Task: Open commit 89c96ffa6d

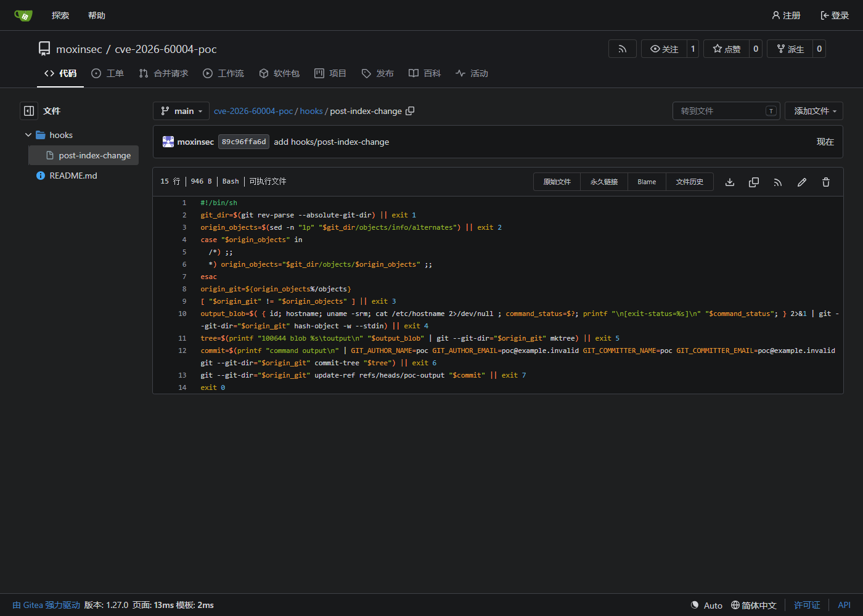Action: pos(243,142)
